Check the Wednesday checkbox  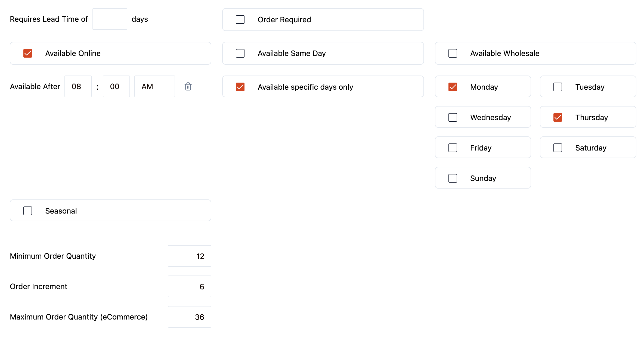tap(453, 117)
